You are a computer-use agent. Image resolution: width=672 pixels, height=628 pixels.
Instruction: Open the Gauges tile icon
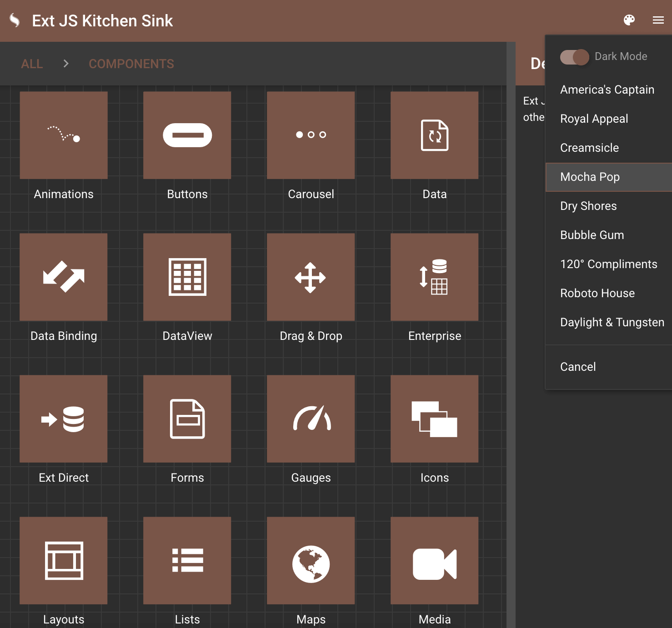[311, 419]
